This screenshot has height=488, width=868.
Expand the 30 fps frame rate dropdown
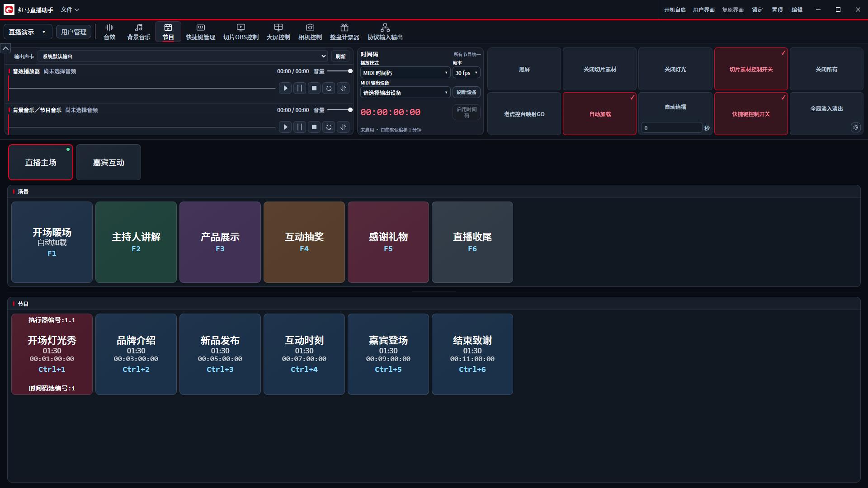point(466,73)
